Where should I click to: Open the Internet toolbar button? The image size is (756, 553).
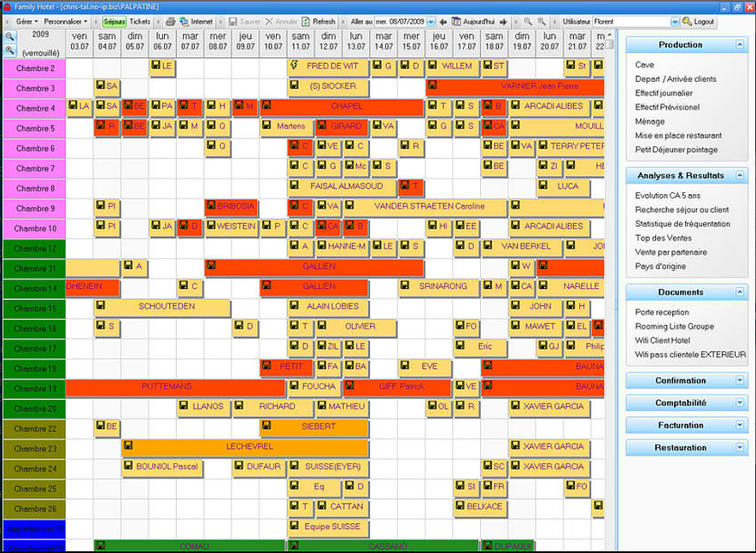pos(196,21)
